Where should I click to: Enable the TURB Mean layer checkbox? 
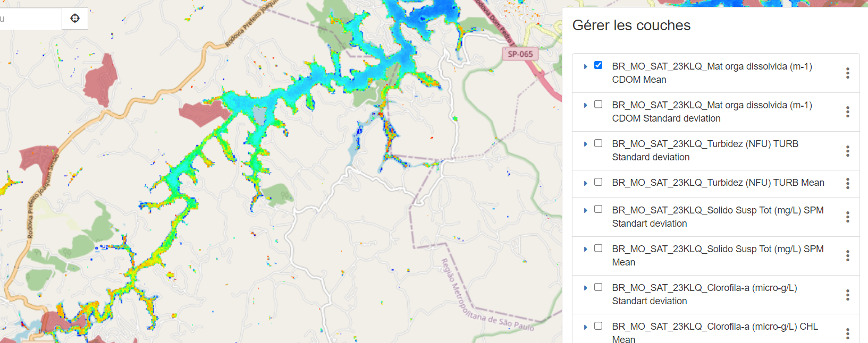click(598, 182)
